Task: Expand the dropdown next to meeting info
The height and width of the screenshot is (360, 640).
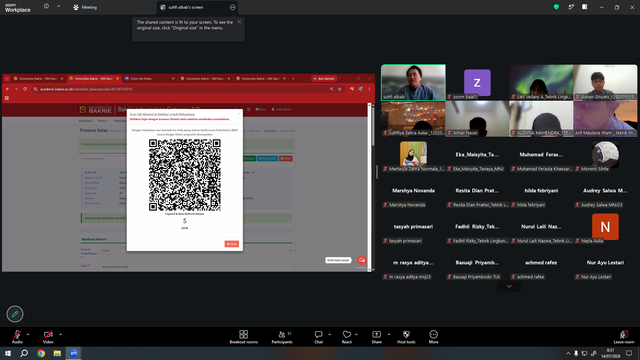Action: pyautogui.click(x=58, y=7)
